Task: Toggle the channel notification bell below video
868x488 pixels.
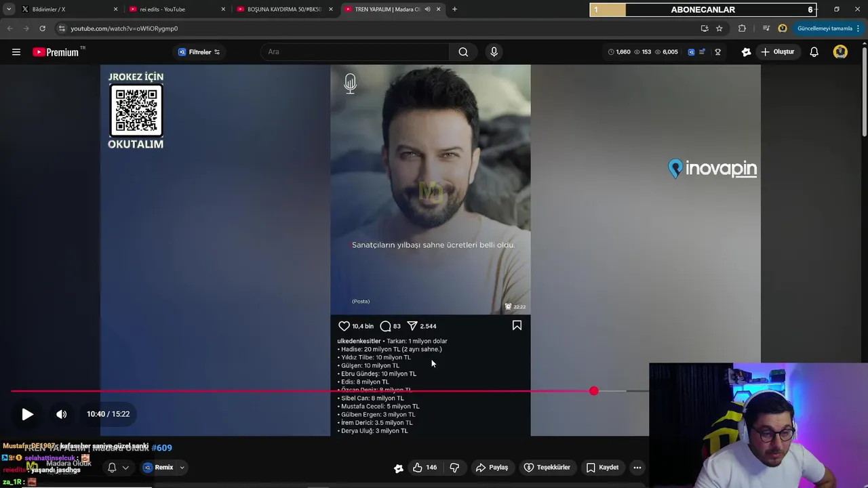Action: (x=112, y=467)
